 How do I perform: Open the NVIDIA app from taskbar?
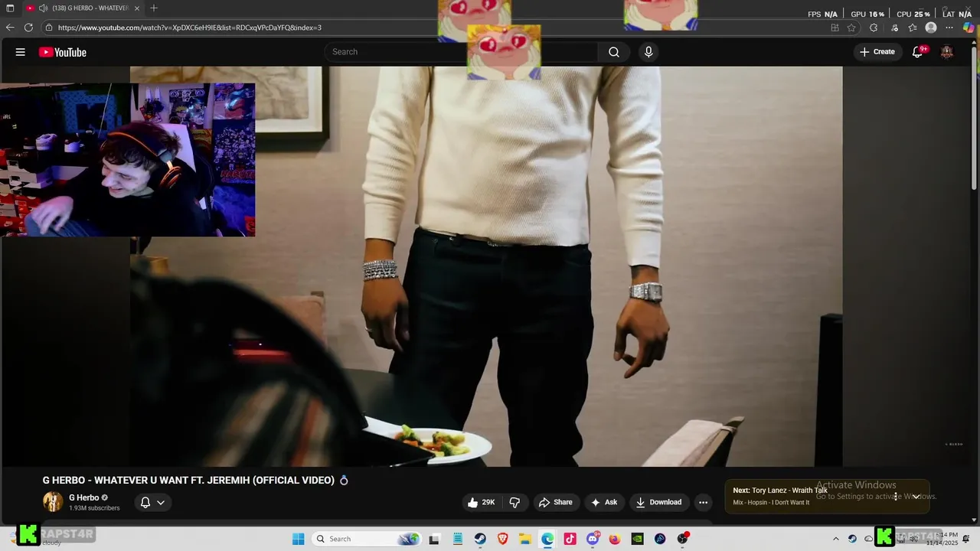pos(637,539)
